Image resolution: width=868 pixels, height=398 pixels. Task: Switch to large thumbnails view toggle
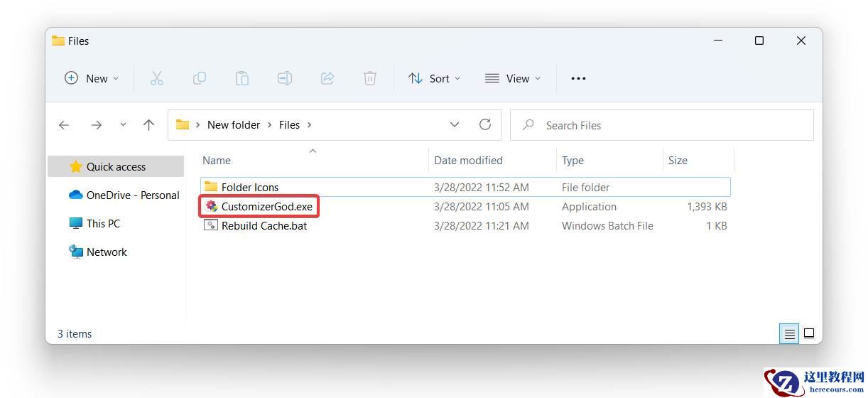(808, 333)
